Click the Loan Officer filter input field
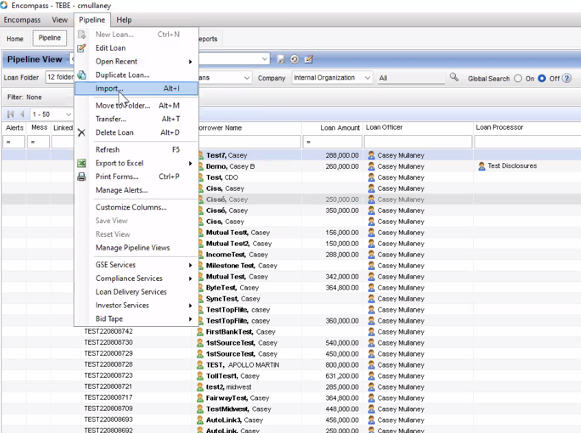Screen dimensions: 581x433 tap(418, 142)
